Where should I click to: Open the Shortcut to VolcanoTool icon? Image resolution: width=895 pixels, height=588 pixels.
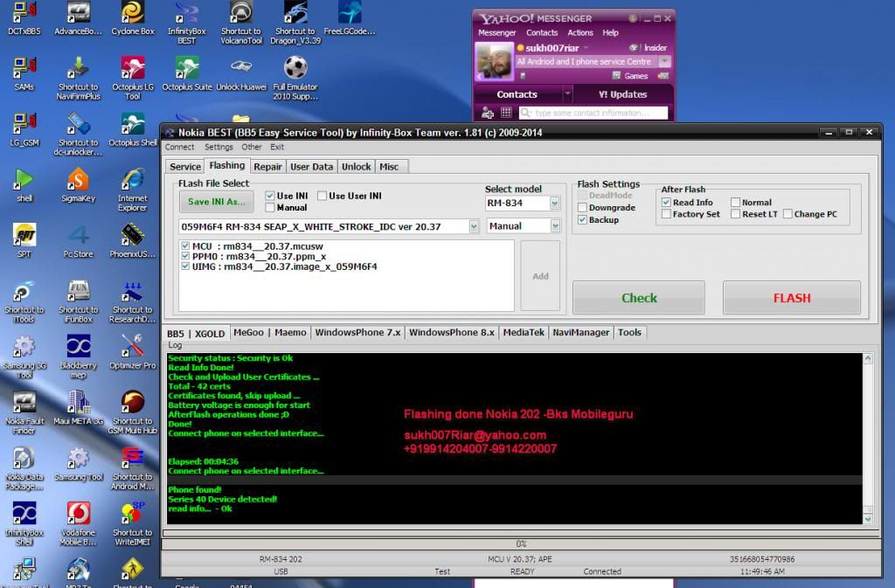click(241, 23)
